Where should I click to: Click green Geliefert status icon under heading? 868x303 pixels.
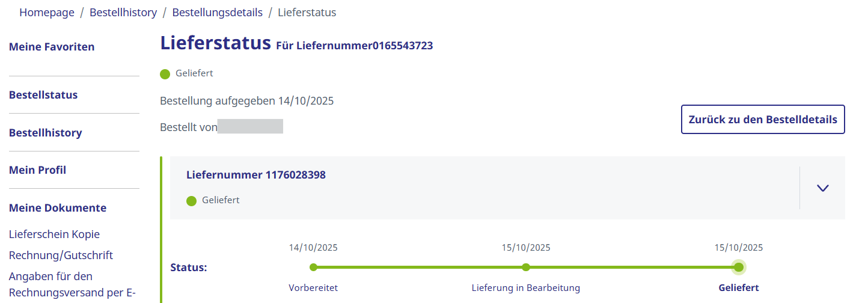click(x=165, y=74)
